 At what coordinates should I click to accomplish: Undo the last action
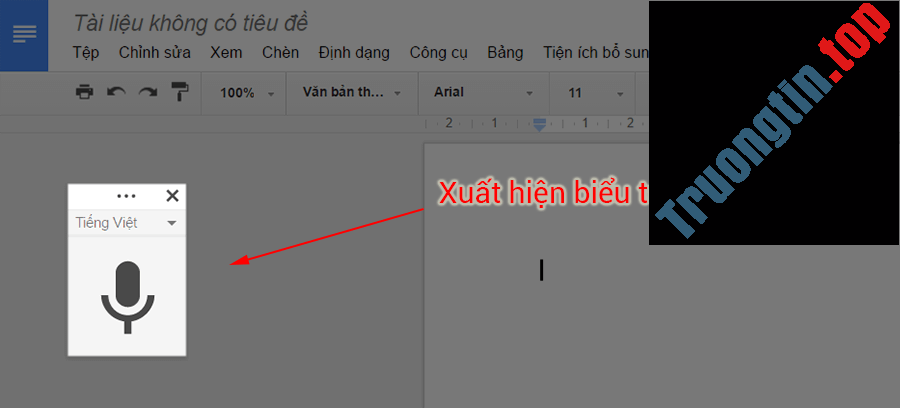tap(117, 92)
